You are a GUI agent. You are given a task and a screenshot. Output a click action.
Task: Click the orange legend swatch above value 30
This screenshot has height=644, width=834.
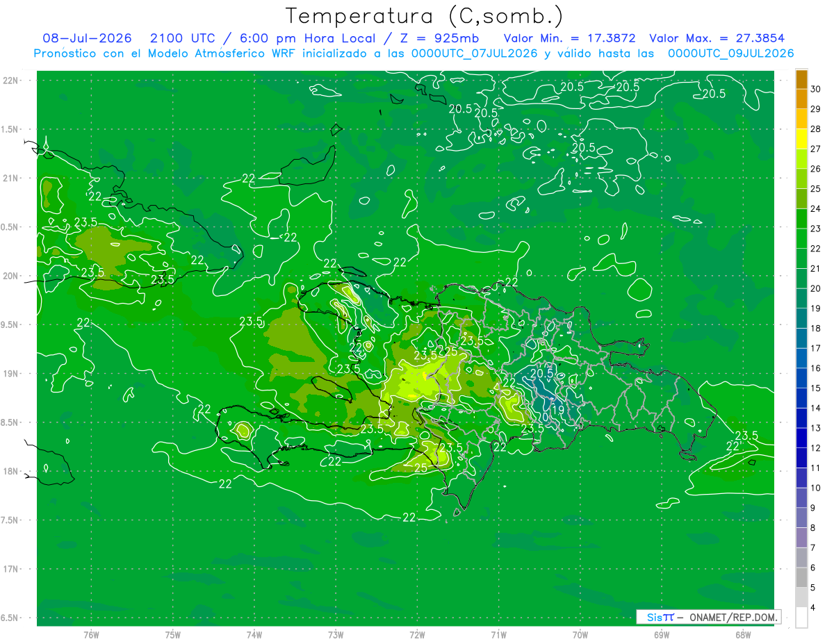[801, 79]
